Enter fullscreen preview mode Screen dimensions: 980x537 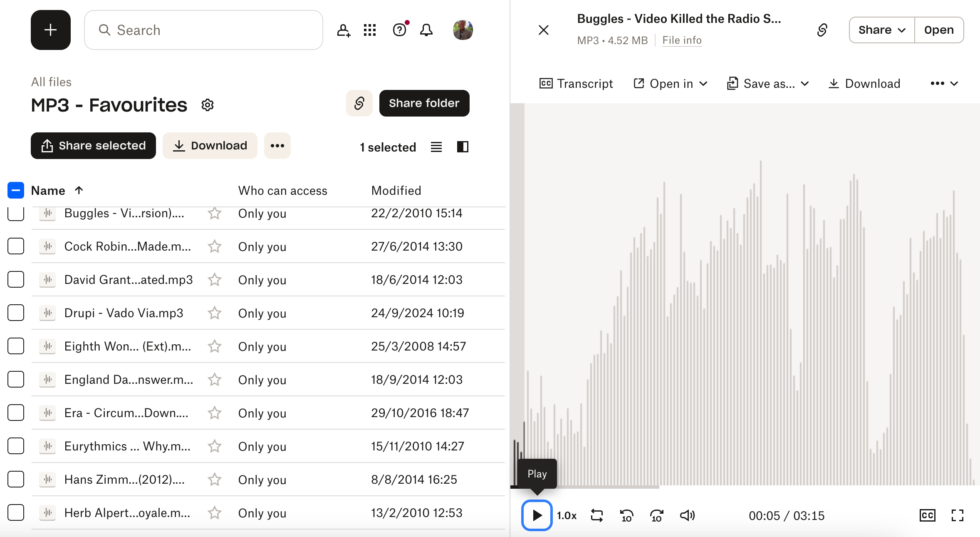[957, 515]
